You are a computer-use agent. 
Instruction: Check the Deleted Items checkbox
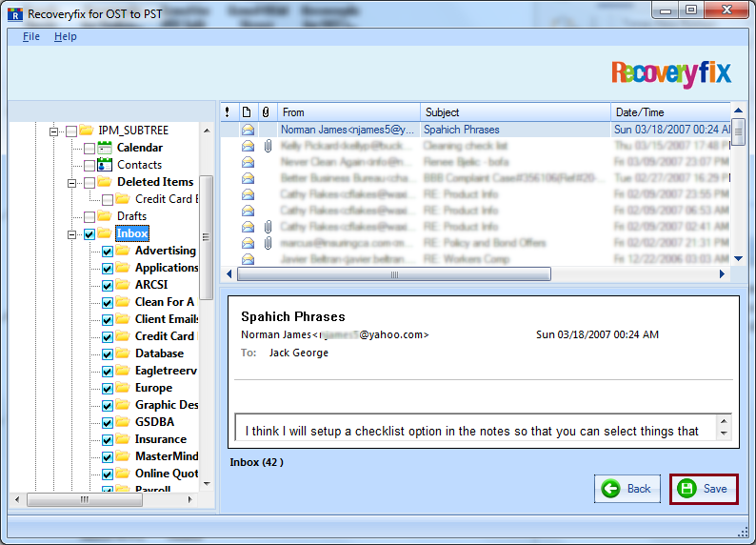(90, 183)
